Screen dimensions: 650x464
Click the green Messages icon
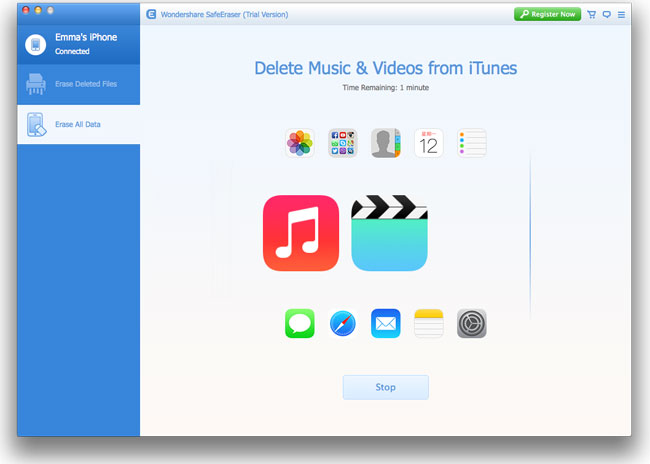(300, 323)
